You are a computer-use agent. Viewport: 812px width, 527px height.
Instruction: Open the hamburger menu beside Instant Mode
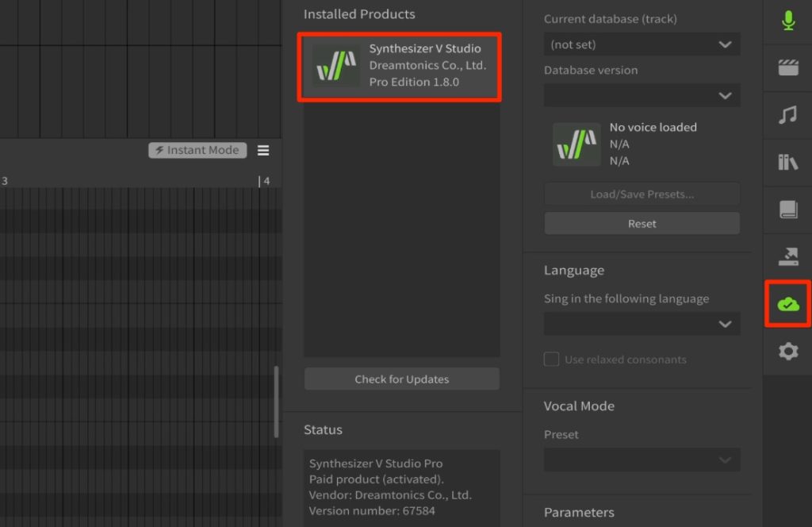pos(263,151)
